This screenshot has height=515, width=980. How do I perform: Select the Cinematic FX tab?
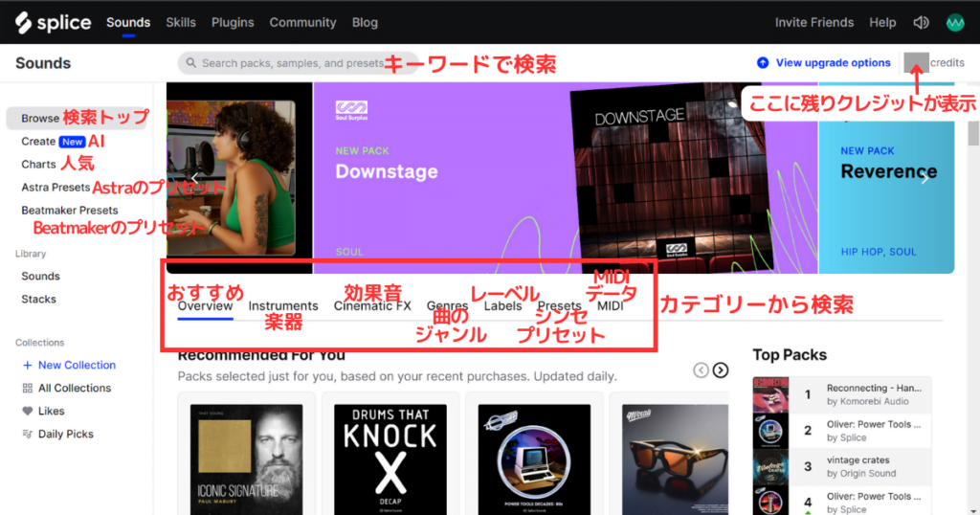[x=372, y=305]
